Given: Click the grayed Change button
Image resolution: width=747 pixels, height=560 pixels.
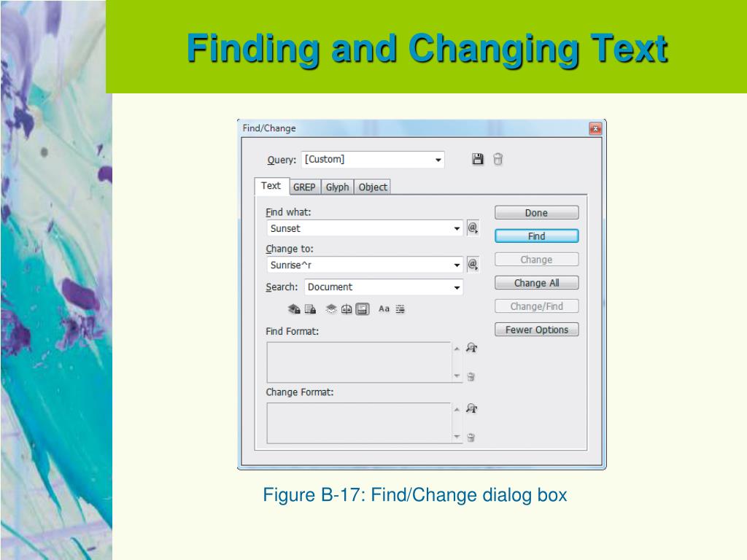Looking at the screenshot, I should pos(536,260).
